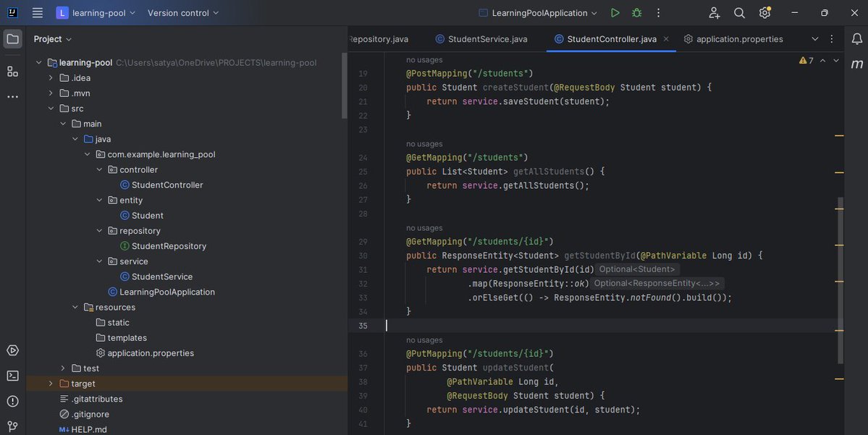The height and width of the screenshot is (435, 868).
Task: Open Code With Me add-user icon
Action: (714, 13)
